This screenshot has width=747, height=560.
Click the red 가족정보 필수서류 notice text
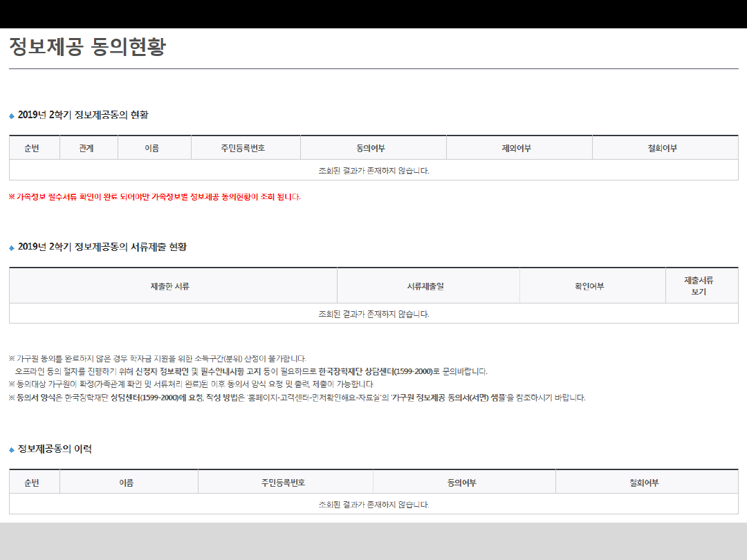pyautogui.click(x=154, y=197)
